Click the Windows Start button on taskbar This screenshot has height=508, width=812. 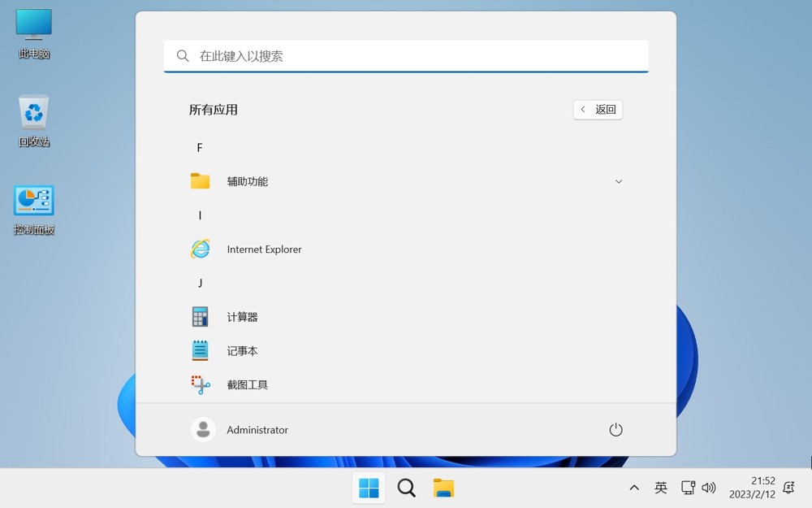coord(369,488)
